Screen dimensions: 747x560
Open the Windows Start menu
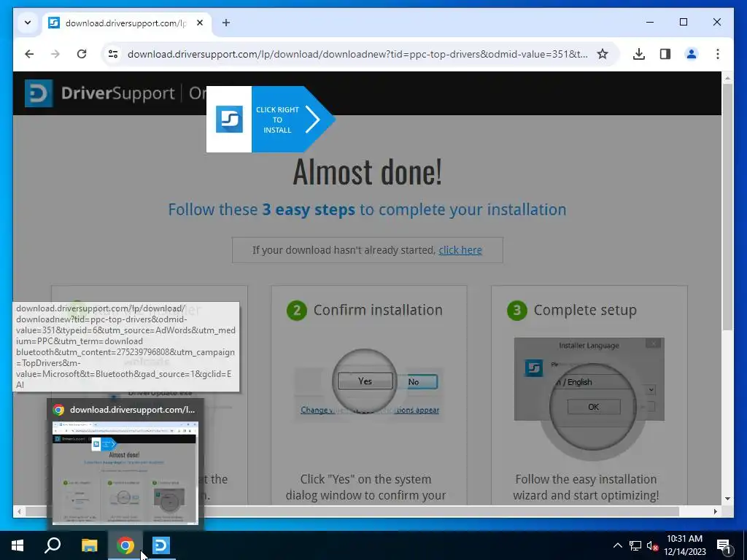pos(18,545)
